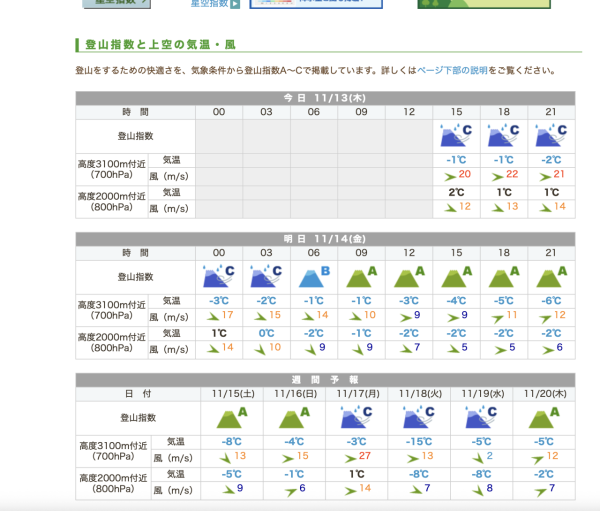Click tomorrow's 15:00 climbing index A icon
The height and width of the screenshot is (511, 600).
click(x=456, y=276)
